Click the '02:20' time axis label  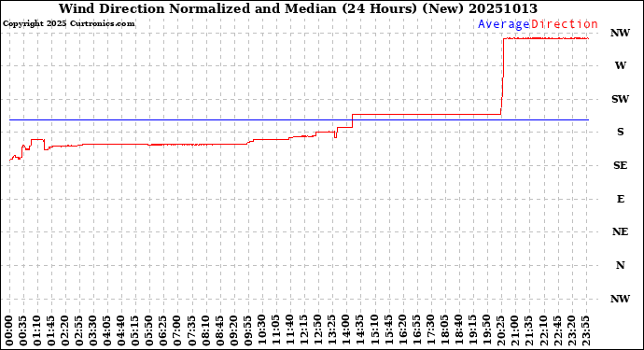tap(65, 330)
